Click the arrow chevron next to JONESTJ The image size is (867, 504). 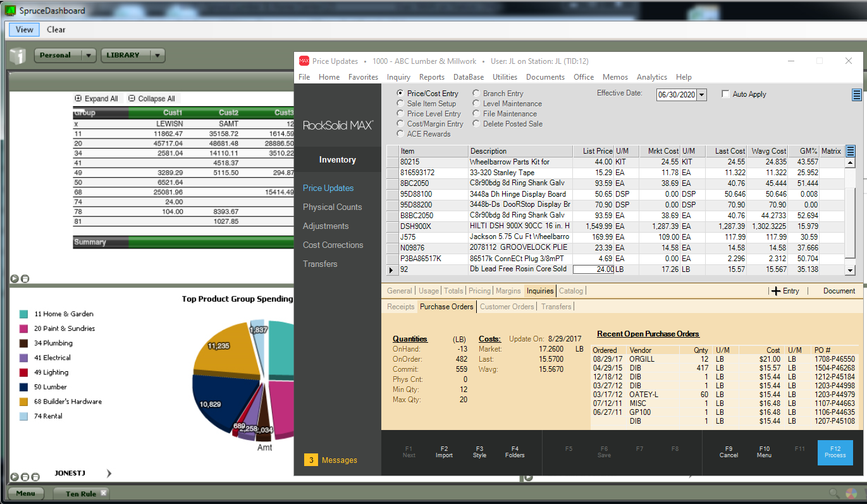point(109,473)
